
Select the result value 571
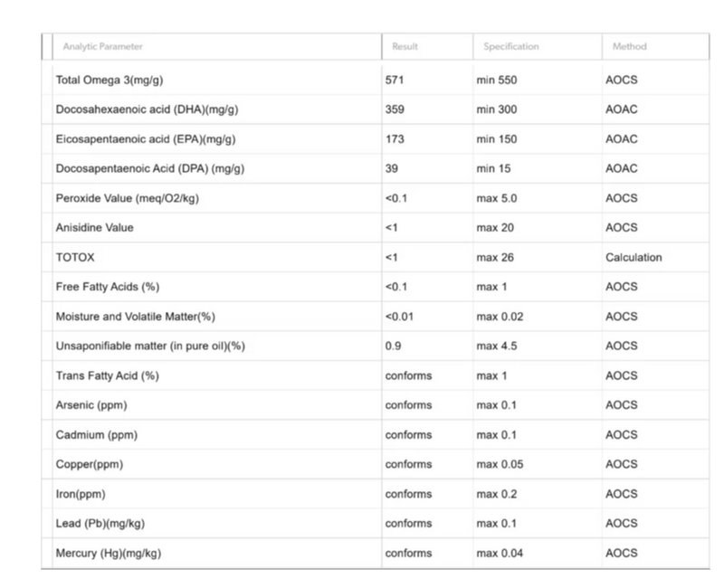pyautogui.click(x=395, y=81)
